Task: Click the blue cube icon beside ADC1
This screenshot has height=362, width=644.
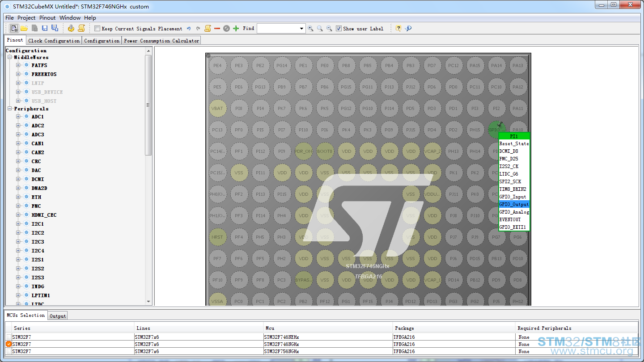Action: pyautogui.click(x=26, y=117)
